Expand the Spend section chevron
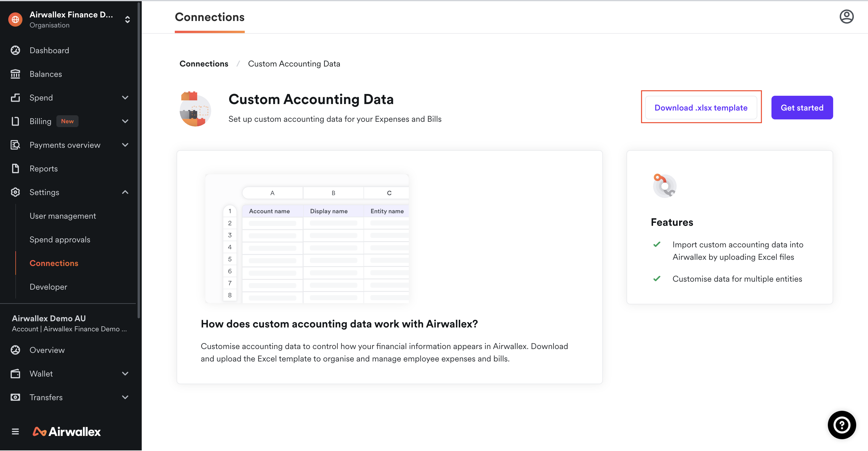This screenshot has width=868, height=451. (125, 98)
